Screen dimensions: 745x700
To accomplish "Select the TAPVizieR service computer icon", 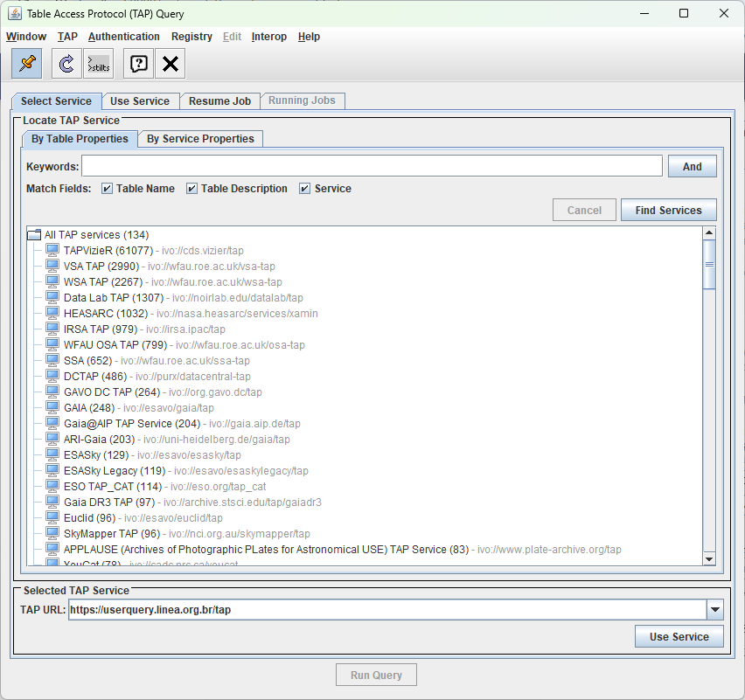I will tap(52, 251).
